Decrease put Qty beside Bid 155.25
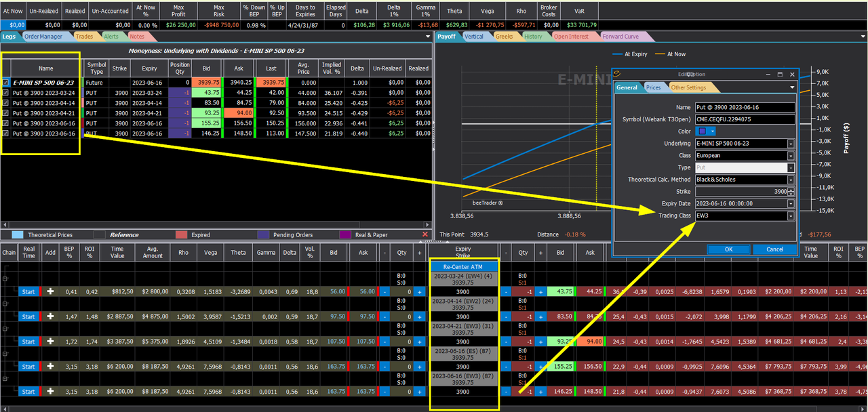 pos(506,367)
